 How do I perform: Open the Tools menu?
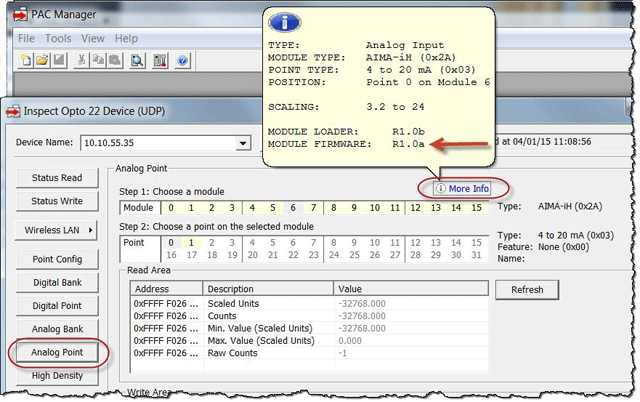coord(58,38)
